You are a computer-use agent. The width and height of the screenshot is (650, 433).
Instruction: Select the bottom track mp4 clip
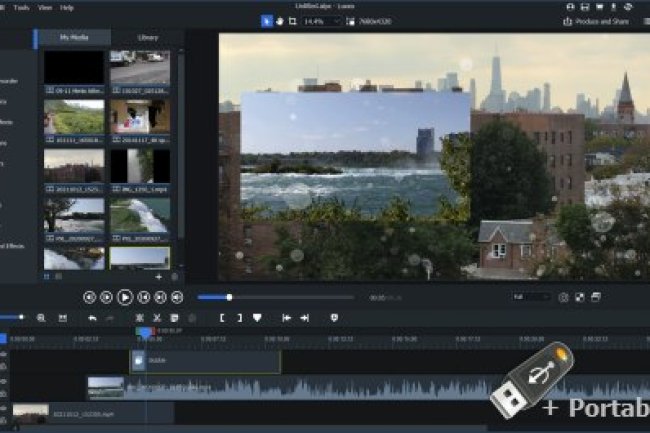(x=93, y=414)
